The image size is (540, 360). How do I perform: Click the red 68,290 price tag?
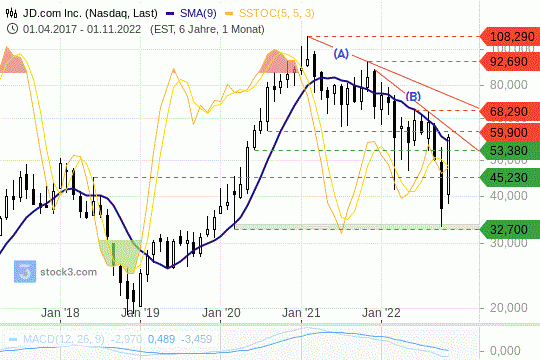510,111
